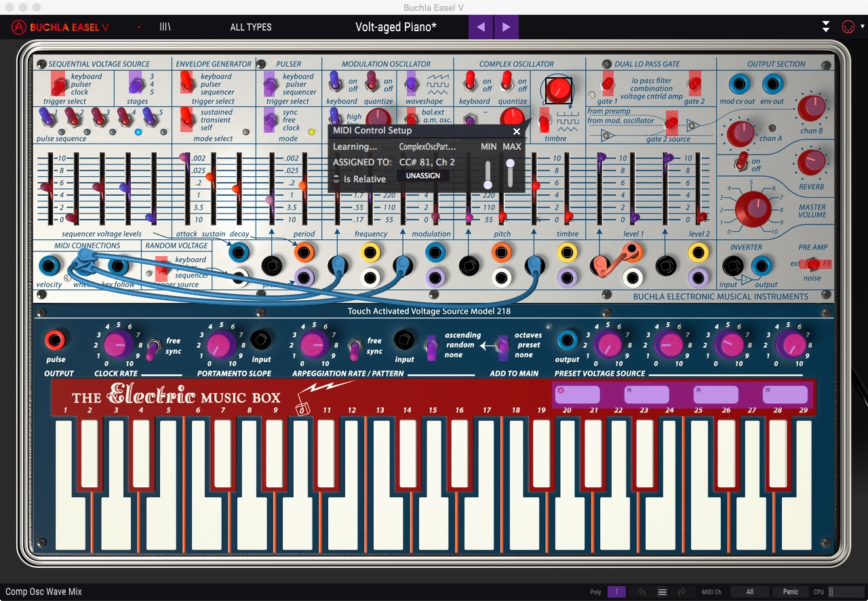Click the selected complex oscillator wave mix knob
The width and height of the screenshot is (868, 601).
559,89
